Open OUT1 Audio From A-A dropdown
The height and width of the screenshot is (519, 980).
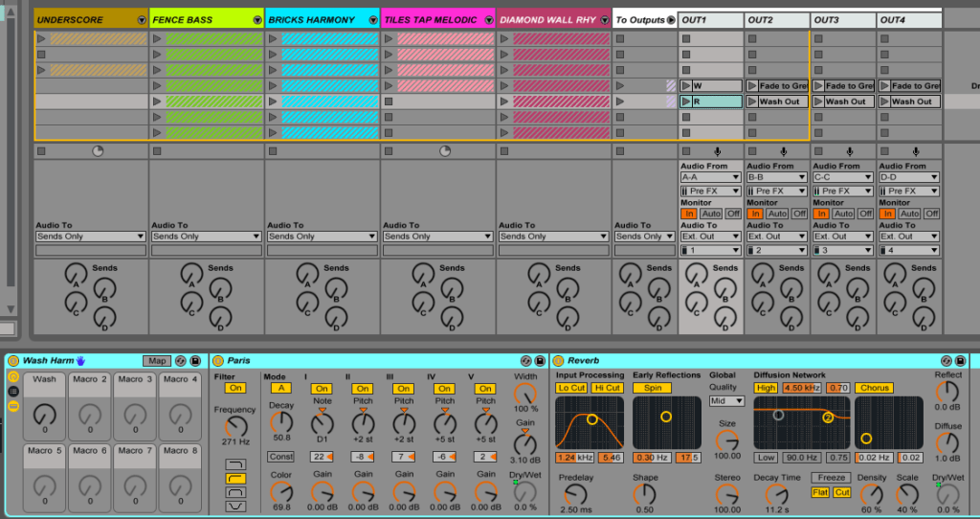709,177
